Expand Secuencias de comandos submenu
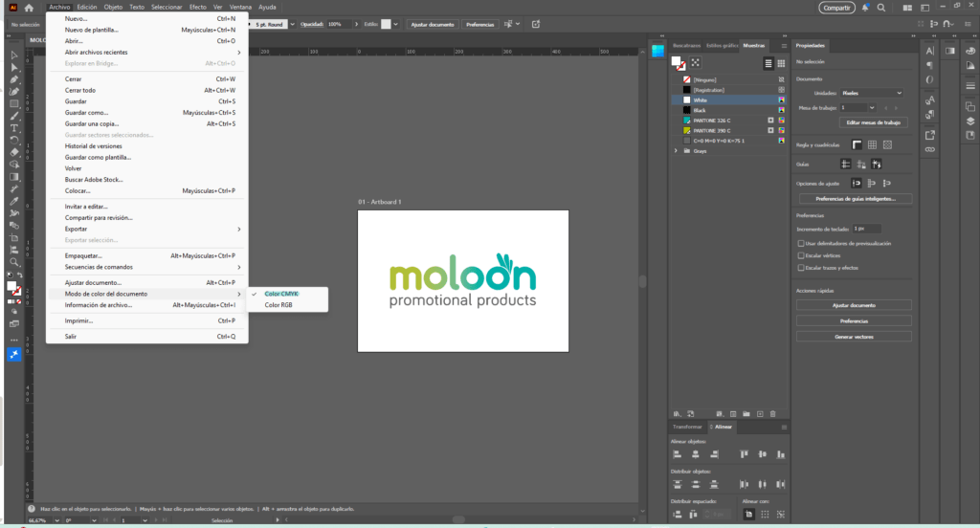 [x=146, y=267]
